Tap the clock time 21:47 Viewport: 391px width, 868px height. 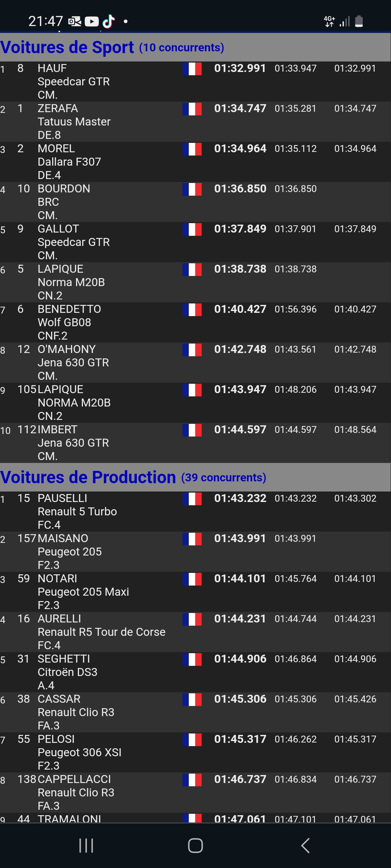click(x=46, y=21)
